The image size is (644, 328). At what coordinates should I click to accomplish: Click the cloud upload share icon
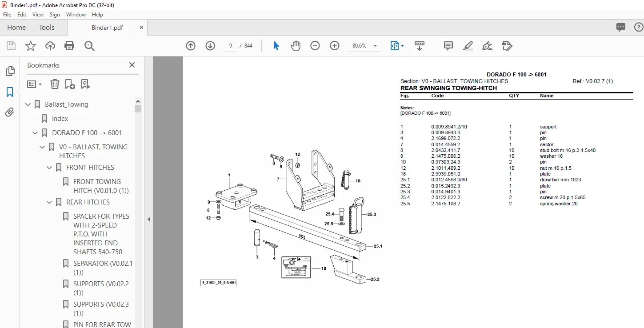[x=50, y=46]
